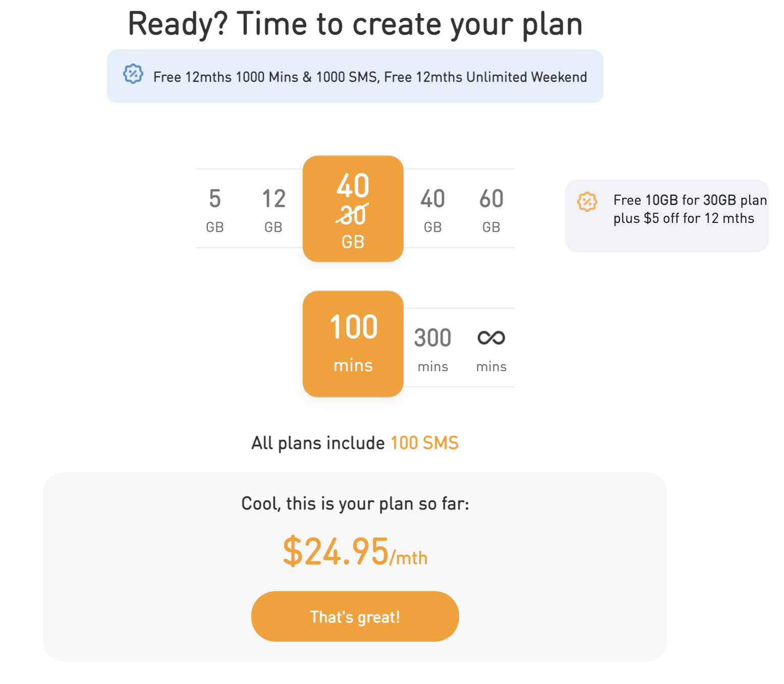Click the blue discount badge icon
This screenshot has height=684, width=784.
coord(133,74)
